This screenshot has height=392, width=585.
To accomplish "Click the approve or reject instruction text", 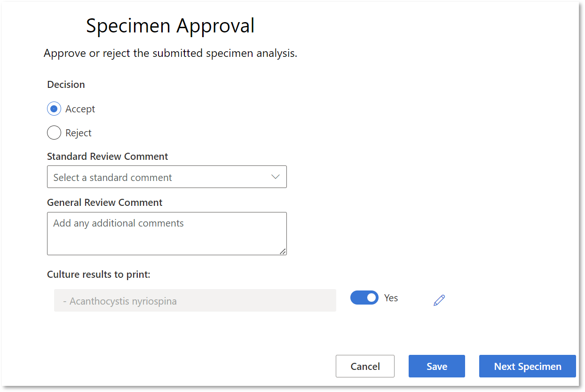I will 171,54.
